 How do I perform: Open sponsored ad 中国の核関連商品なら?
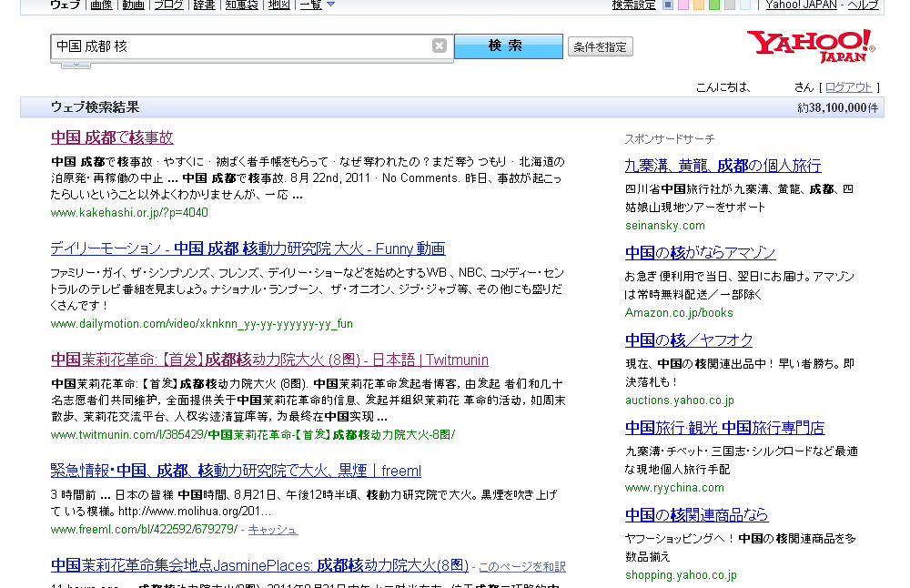tap(696, 515)
